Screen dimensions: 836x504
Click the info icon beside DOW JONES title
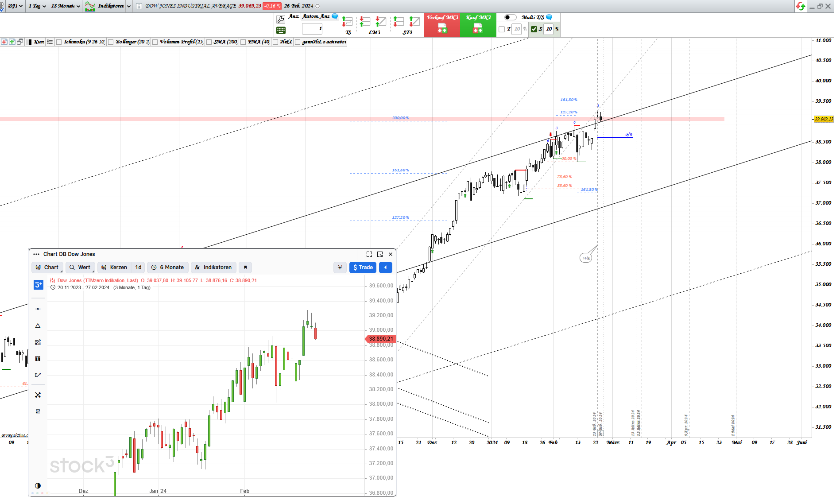point(139,6)
